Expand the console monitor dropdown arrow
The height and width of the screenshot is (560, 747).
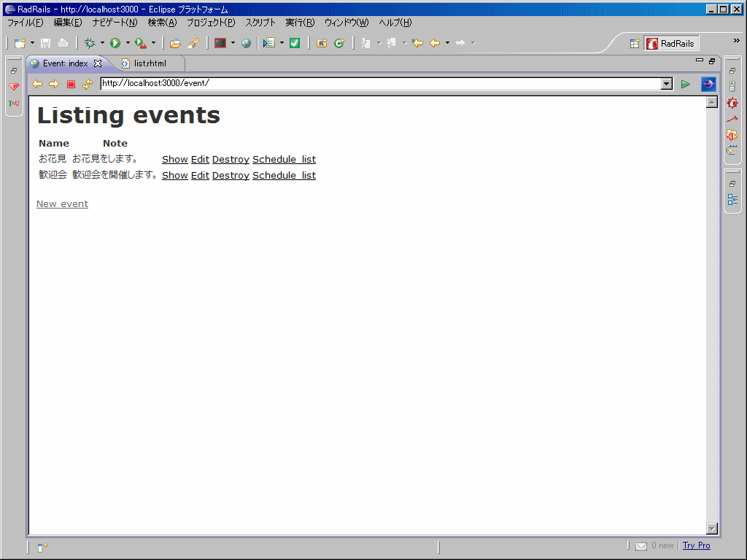pos(233,43)
